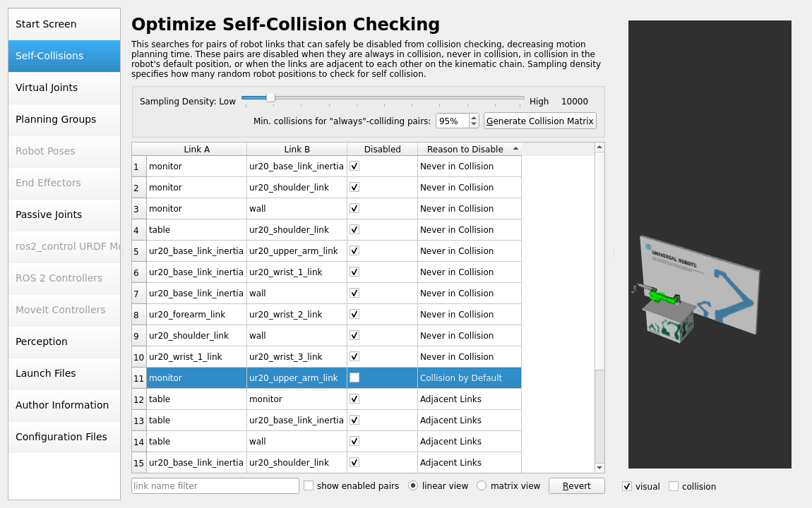The height and width of the screenshot is (508, 812).
Task: Uncheck Disabled for monitor / wall row
Action: click(x=354, y=208)
